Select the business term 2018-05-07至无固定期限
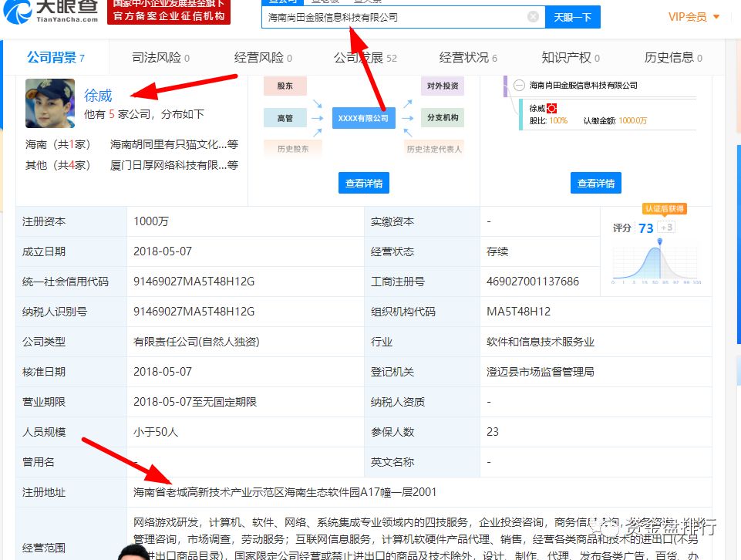The width and height of the screenshot is (741, 560). tap(195, 402)
